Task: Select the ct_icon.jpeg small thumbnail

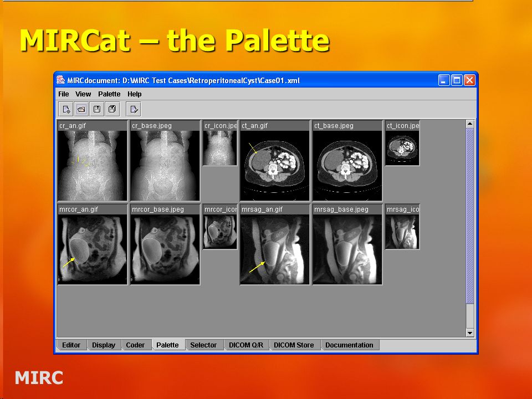Action: [402, 143]
